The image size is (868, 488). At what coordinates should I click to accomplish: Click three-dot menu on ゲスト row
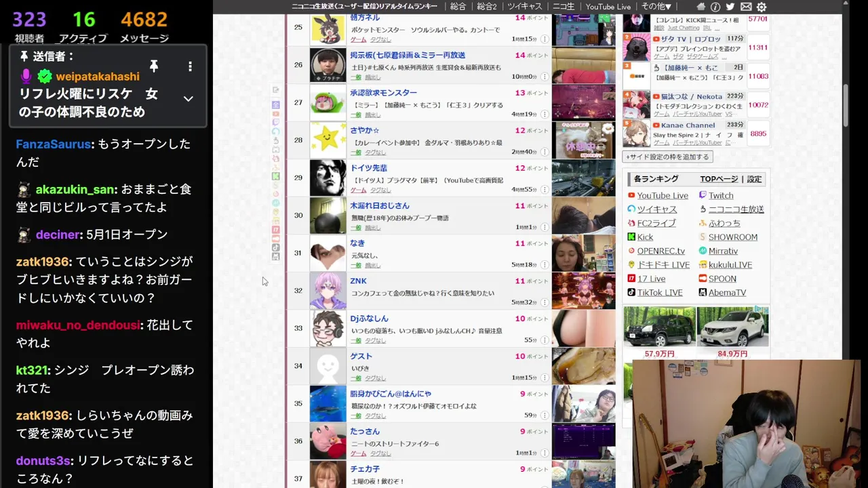pos(545,378)
